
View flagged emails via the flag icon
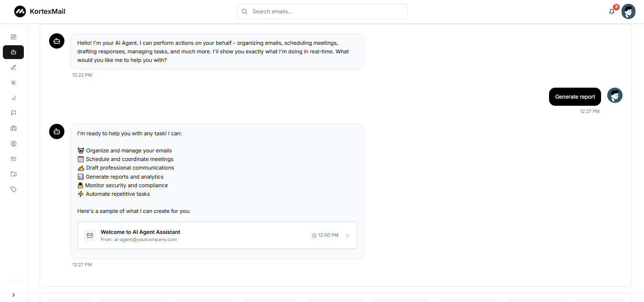click(x=13, y=113)
